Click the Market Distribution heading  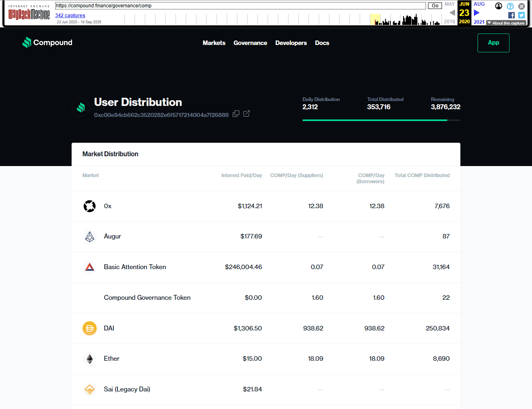[110, 154]
